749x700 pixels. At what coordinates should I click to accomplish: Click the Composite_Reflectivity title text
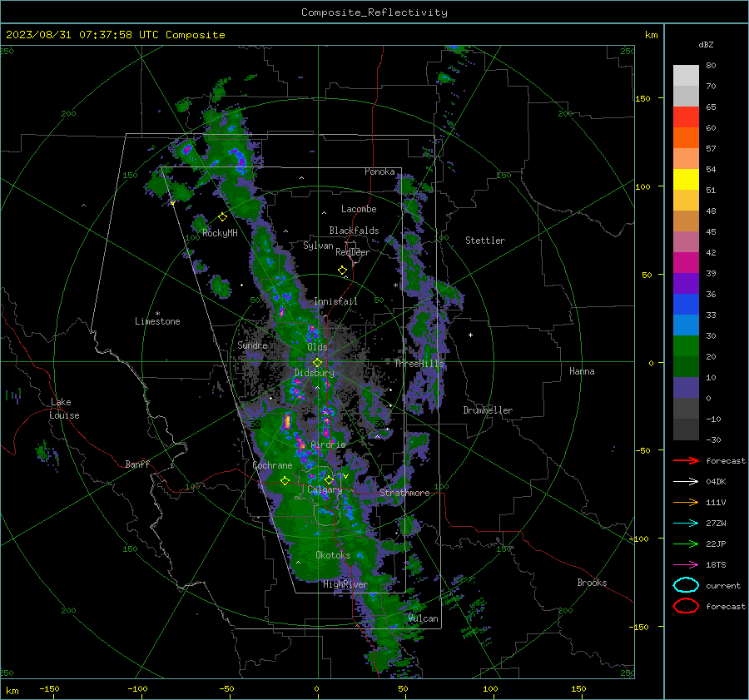pos(374,12)
